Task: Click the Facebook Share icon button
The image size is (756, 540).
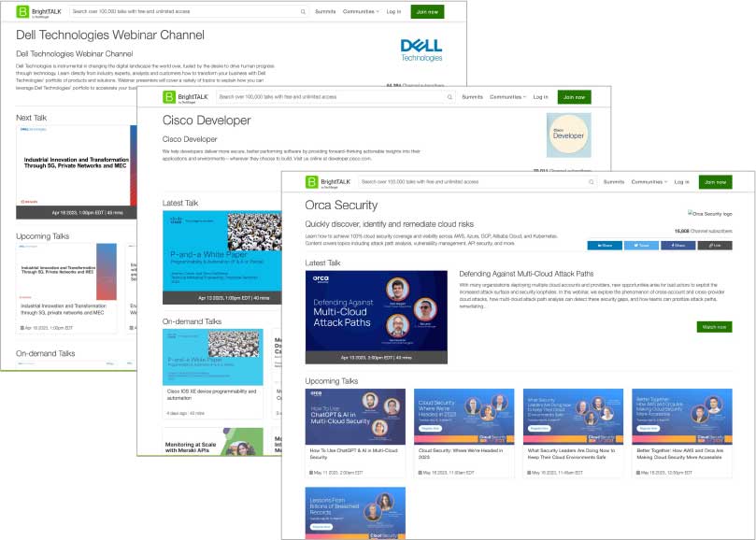Action: click(x=678, y=245)
